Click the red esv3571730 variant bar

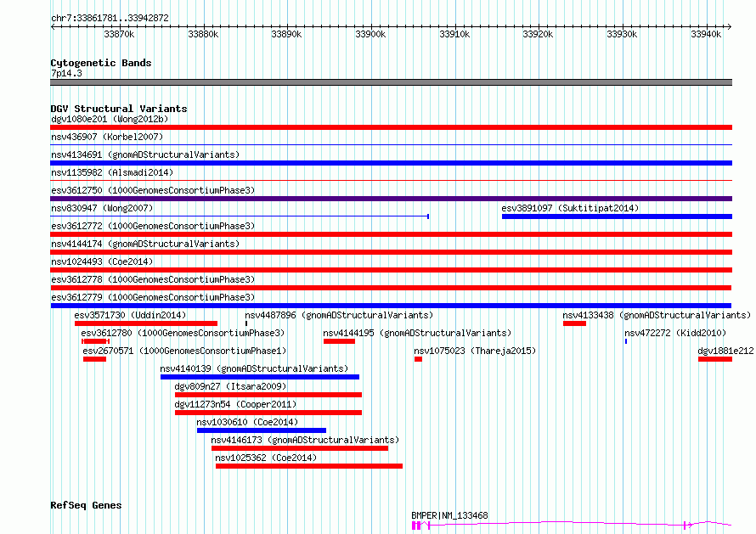pyautogui.click(x=146, y=323)
